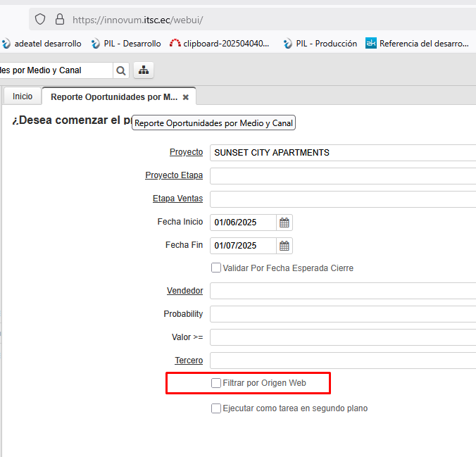The image size is (476, 457).
Task: Close the Reporte Oportunidades tab
Action: (186, 97)
